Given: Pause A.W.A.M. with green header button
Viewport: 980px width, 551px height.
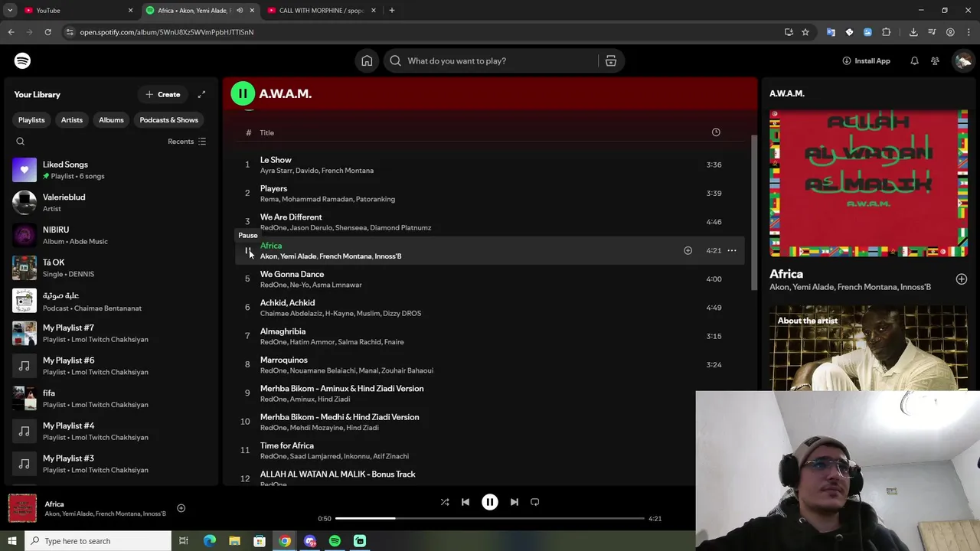Looking at the screenshot, I should [x=243, y=93].
